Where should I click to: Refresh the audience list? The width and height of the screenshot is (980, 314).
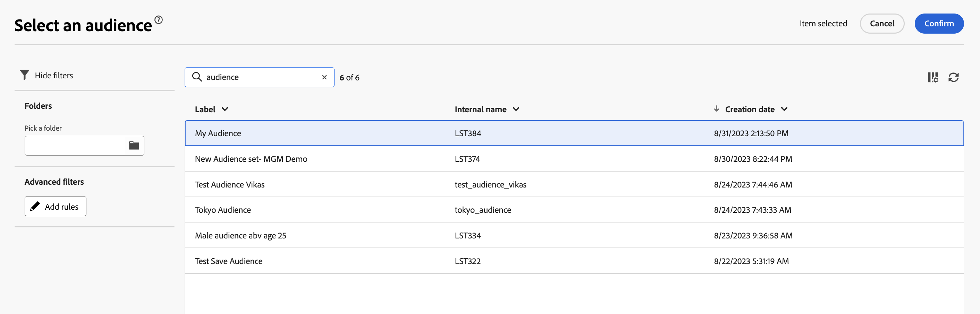click(953, 77)
